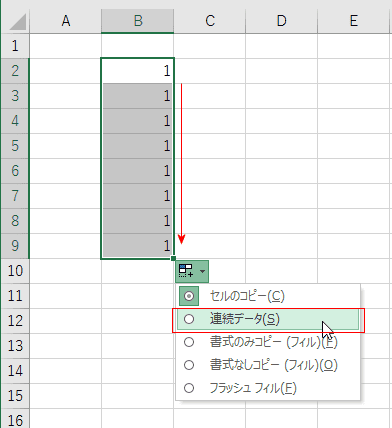Open the Auto Fill Options button

(x=192, y=271)
